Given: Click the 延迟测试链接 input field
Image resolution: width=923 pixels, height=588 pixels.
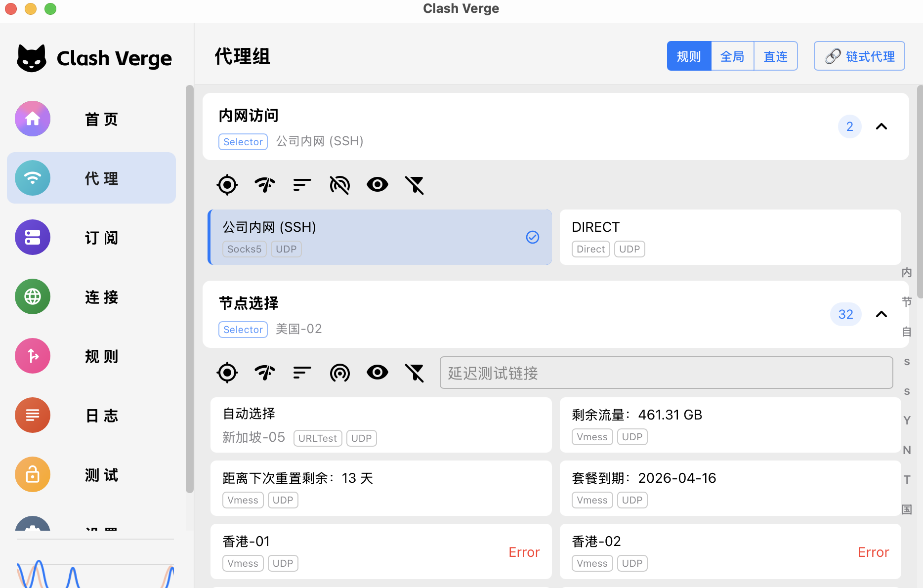Looking at the screenshot, I should click(x=666, y=373).
